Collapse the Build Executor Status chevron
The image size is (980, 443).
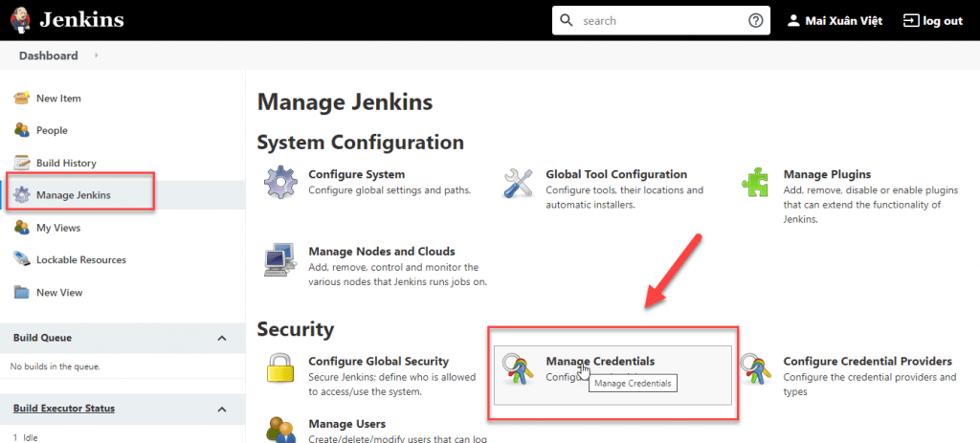pos(221,410)
